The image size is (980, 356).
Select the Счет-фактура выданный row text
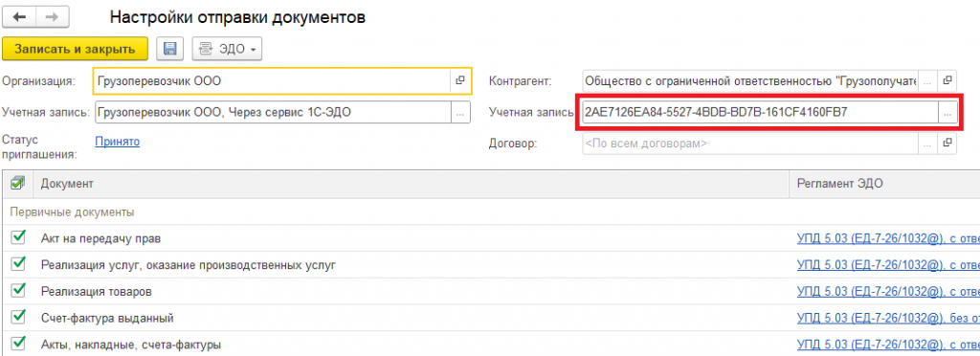(107, 318)
